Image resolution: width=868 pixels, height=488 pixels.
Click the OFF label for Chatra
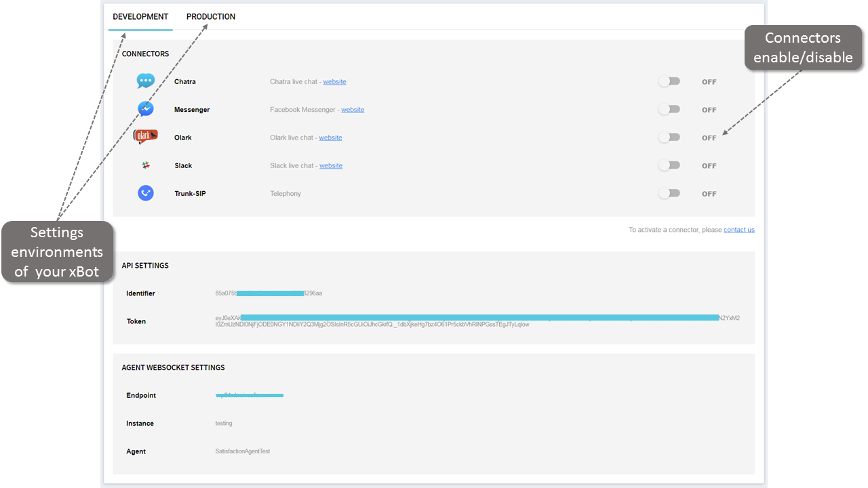coord(709,82)
